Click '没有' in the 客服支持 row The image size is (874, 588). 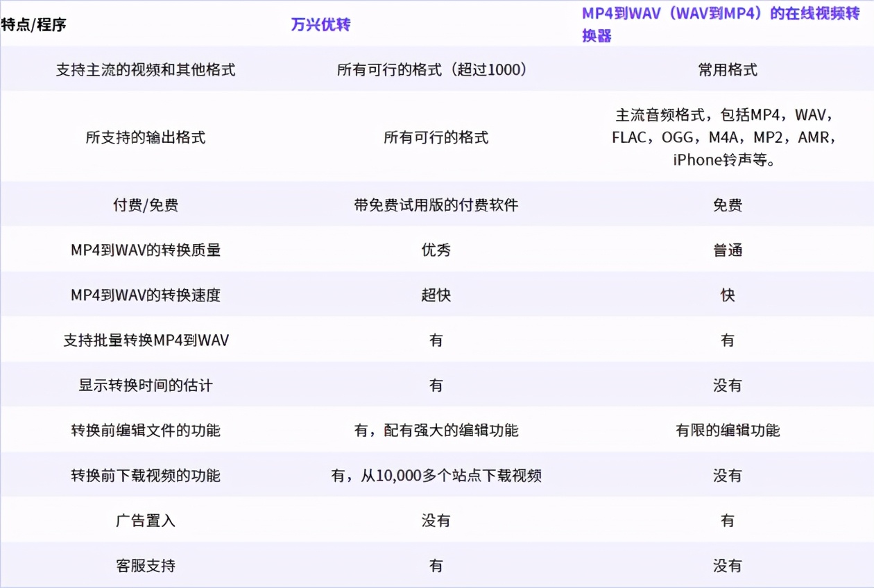coord(728,566)
